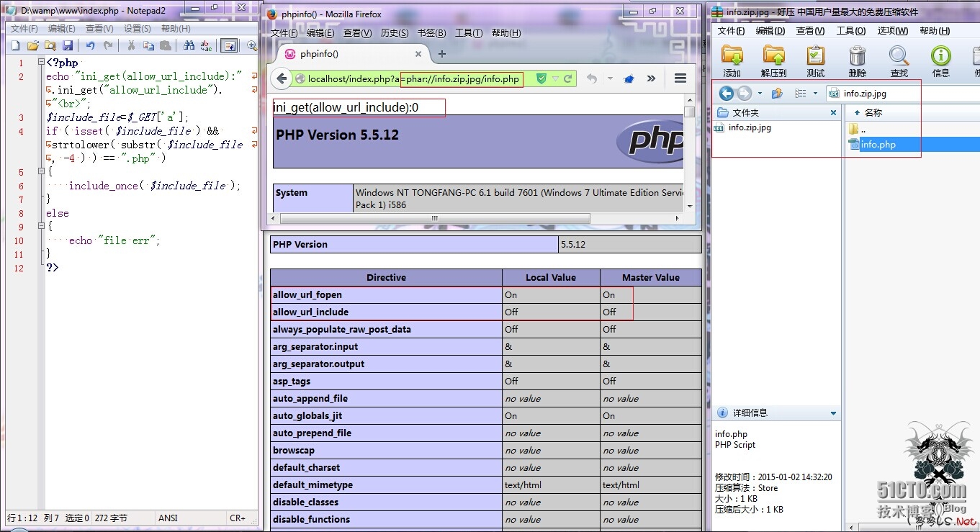Open a new tab in Firefox
Image resolution: width=980 pixels, height=532 pixels.
tap(442, 54)
